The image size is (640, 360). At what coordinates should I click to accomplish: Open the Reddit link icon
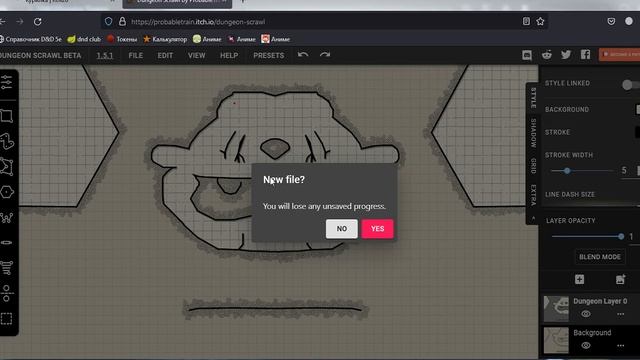coord(547,55)
